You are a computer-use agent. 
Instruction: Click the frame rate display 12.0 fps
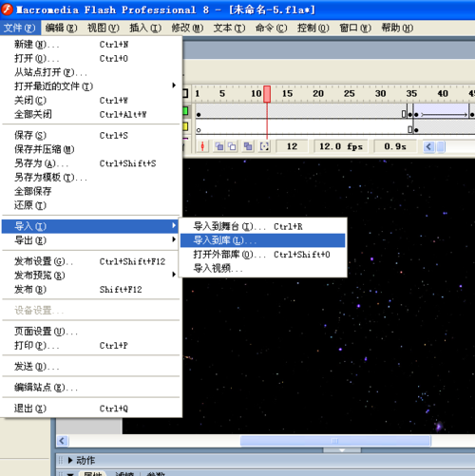(341, 146)
